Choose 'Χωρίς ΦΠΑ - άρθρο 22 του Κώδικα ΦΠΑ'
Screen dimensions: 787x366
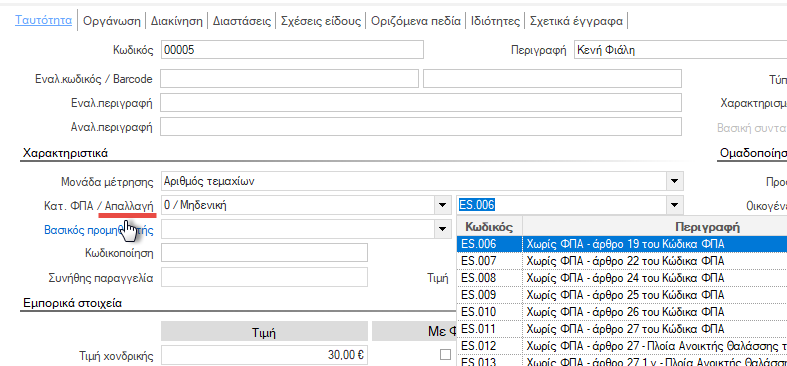click(x=625, y=261)
